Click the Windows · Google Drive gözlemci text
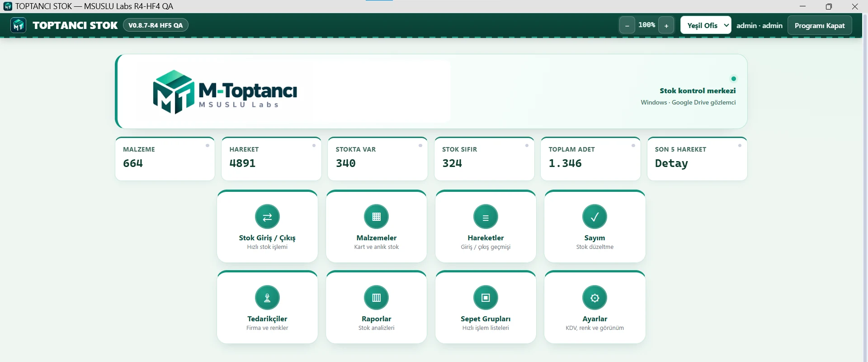868x362 pixels. point(688,103)
